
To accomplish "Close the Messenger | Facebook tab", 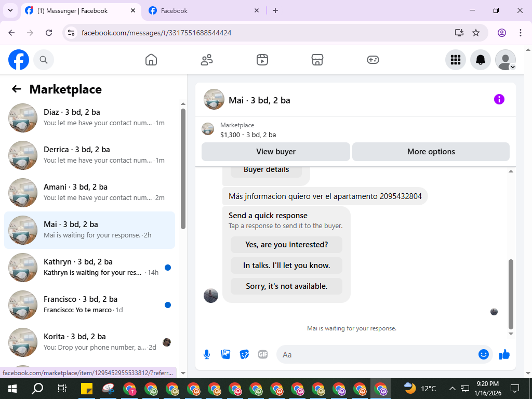I will 133,10.
